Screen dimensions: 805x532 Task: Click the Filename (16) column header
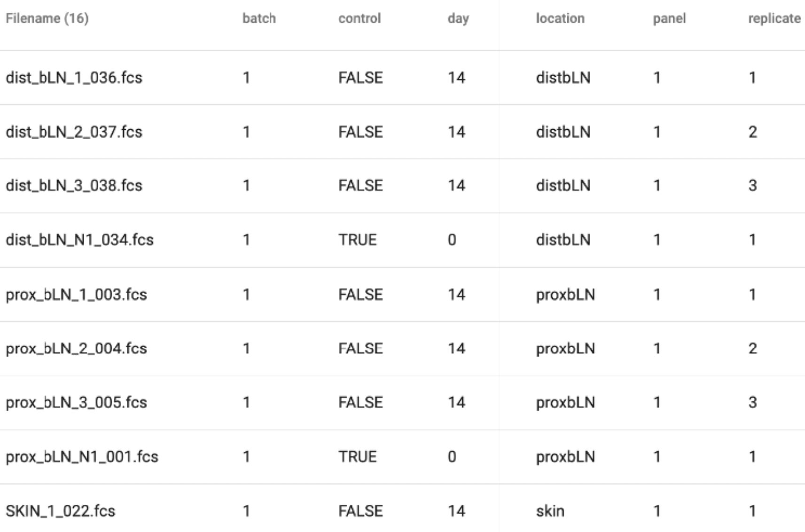click(47, 18)
